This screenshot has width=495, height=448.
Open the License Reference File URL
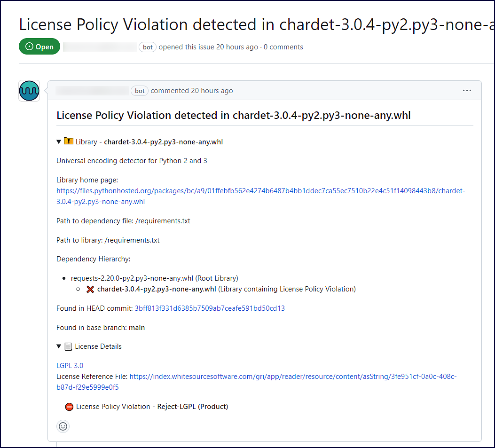pos(292,377)
